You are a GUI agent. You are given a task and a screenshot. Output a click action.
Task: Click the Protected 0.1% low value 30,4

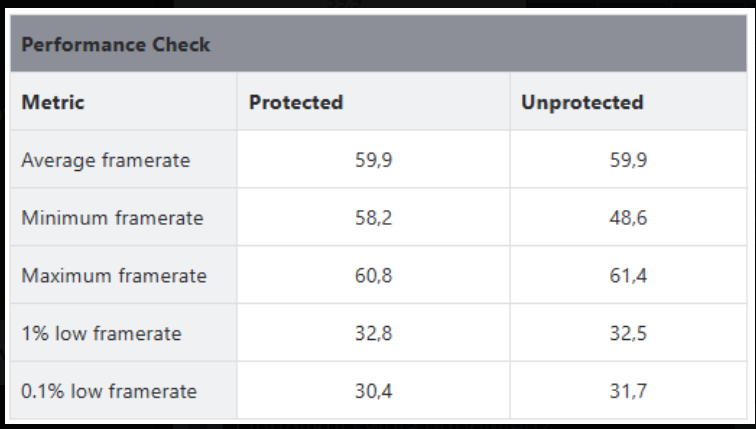tap(373, 391)
